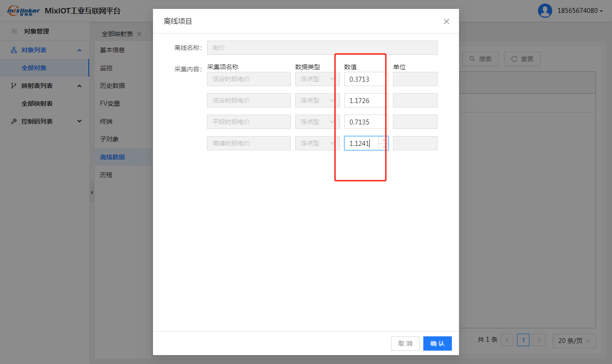
Task: Open the 20 条/页 page size dropdown
Action: 574,340
